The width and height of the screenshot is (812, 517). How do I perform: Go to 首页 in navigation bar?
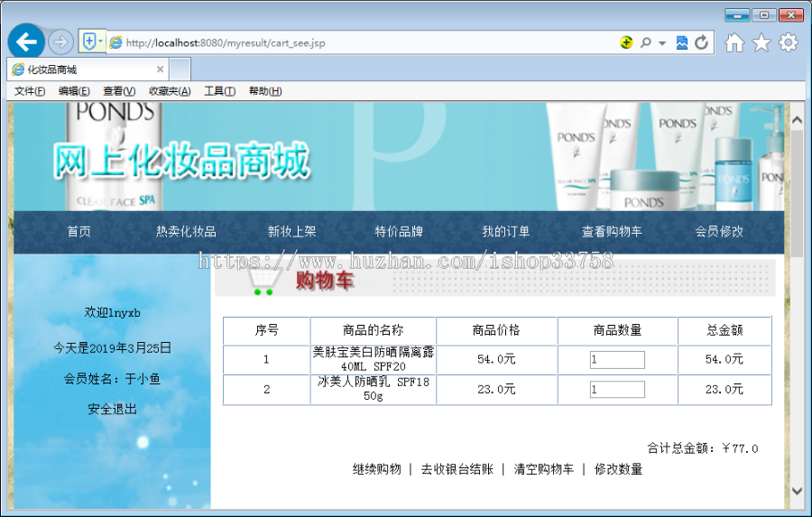[78, 232]
